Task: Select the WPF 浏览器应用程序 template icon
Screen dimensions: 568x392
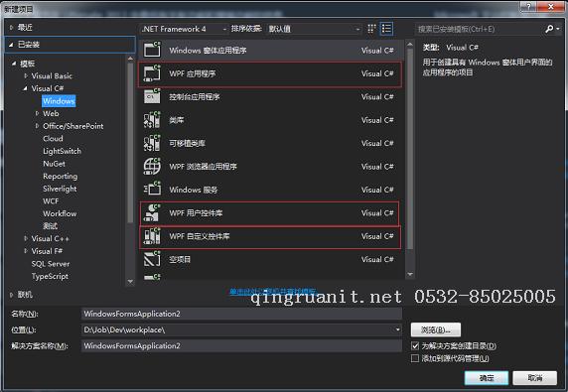Action: pyautogui.click(x=152, y=166)
